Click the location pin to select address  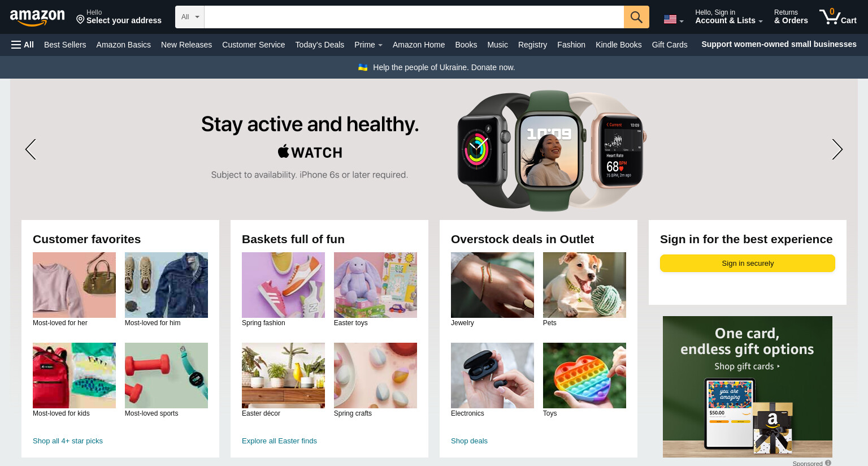click(x=80, y=20)
